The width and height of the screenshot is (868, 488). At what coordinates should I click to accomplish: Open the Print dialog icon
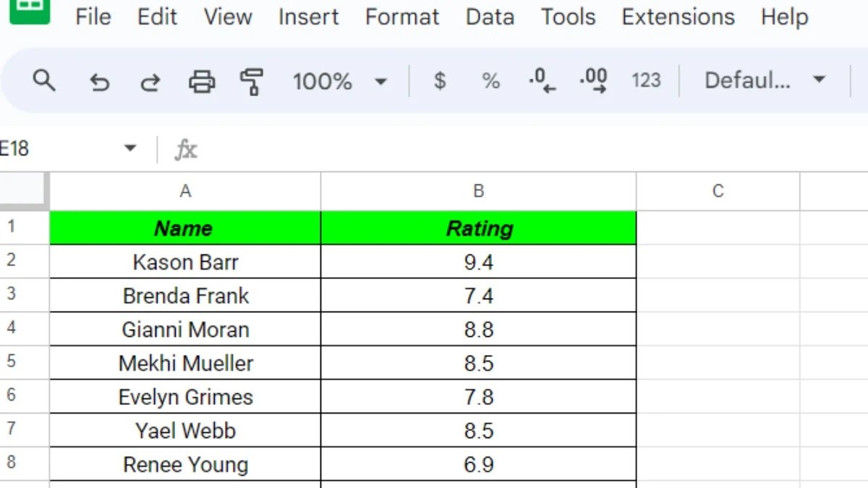click(x=202, y=81)
